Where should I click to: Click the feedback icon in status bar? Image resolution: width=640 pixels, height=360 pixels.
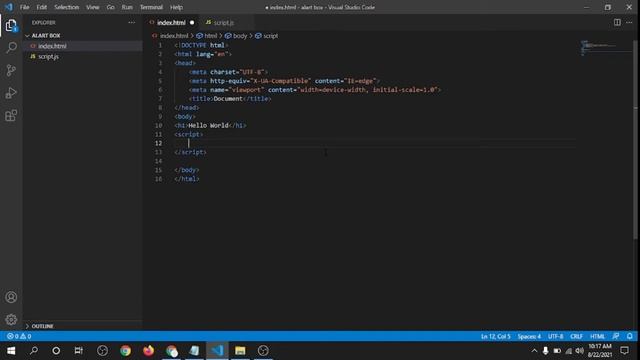[616, 336]
